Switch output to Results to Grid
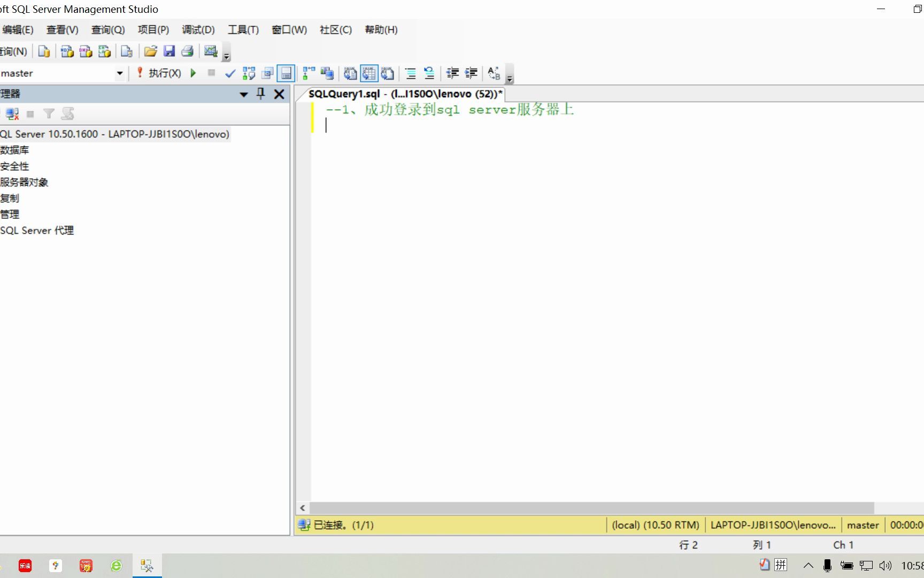 pyautogui.click(x=369, y=73)
